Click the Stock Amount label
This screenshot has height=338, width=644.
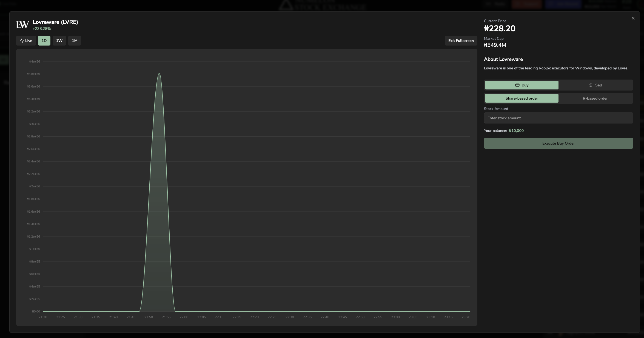[x=496, y=109]
